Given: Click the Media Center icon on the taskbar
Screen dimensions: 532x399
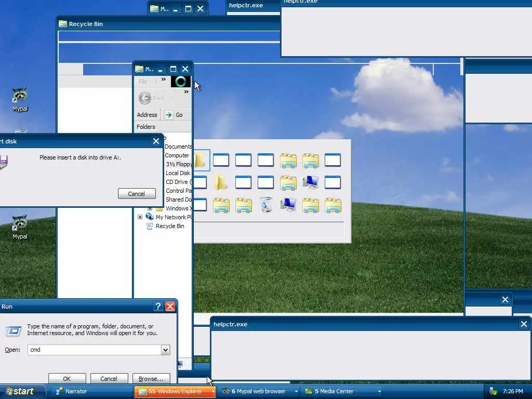Looking at the screenshot, I should (309, 391).
